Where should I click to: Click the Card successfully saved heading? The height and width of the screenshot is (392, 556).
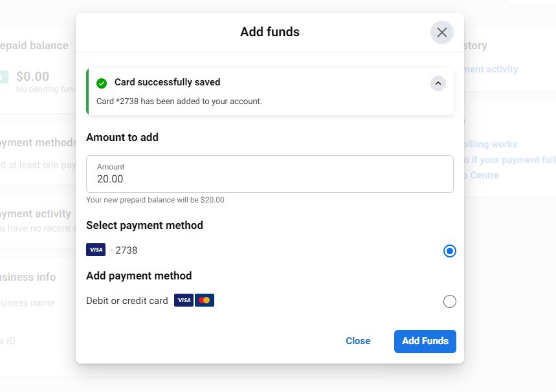pos(168,82)
